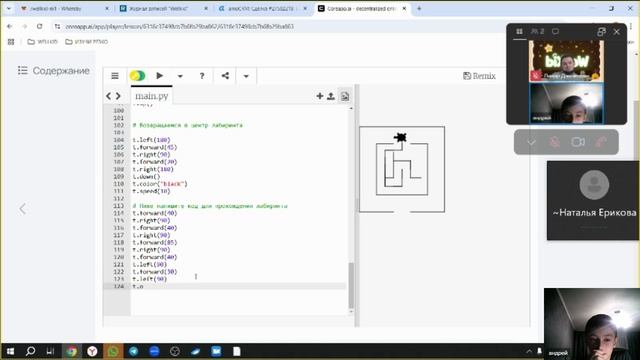This screenshot has width=640, height=360.
Task: Close the second browser tab
Action: tap(206, 8)
